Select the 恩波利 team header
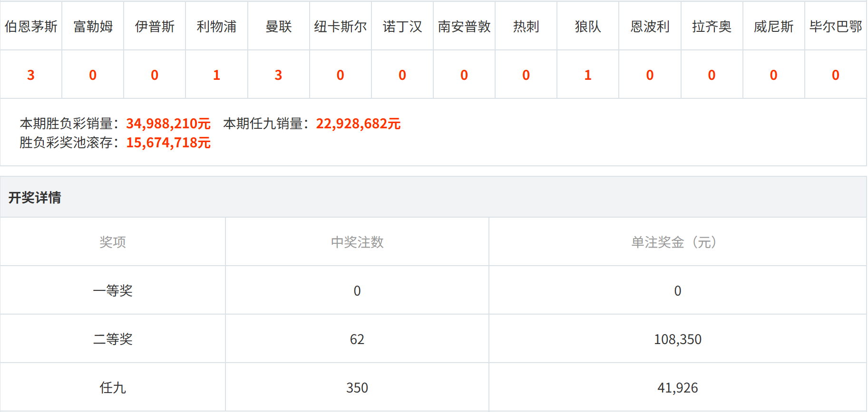The height and width of the screenshot is (412, 868). [650, 26]
